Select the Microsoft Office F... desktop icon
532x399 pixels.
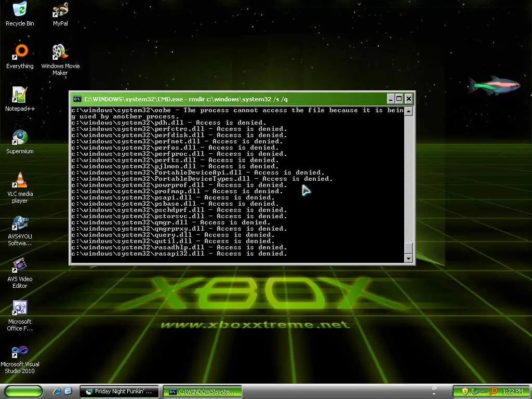click(20, 315)
